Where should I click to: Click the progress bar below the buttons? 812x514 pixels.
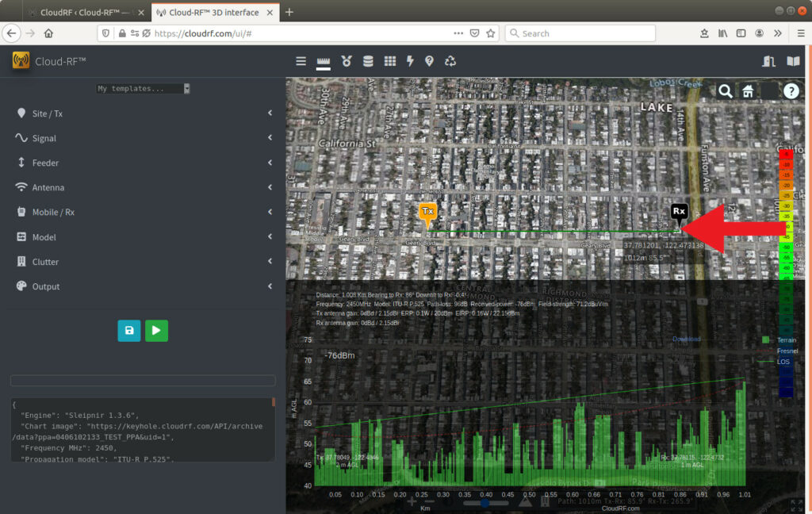click(x=143, y=380)
